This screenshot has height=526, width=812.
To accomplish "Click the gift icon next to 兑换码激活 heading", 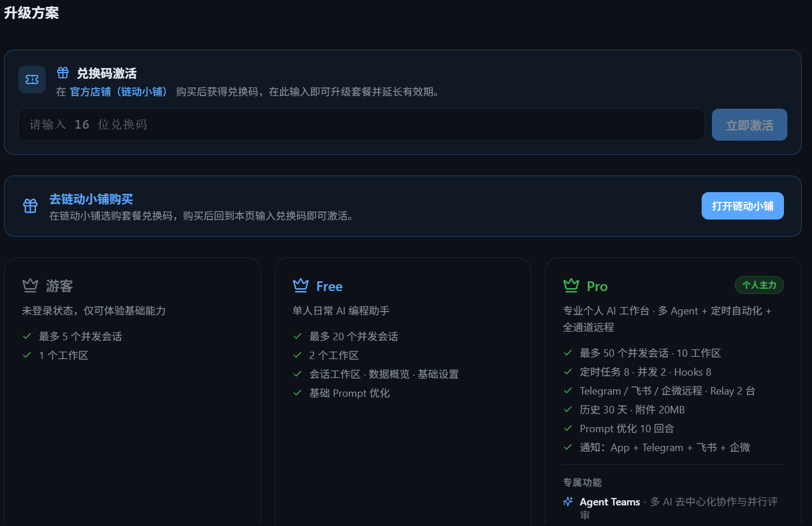I will pyautogui.click(x=63, y=73).
